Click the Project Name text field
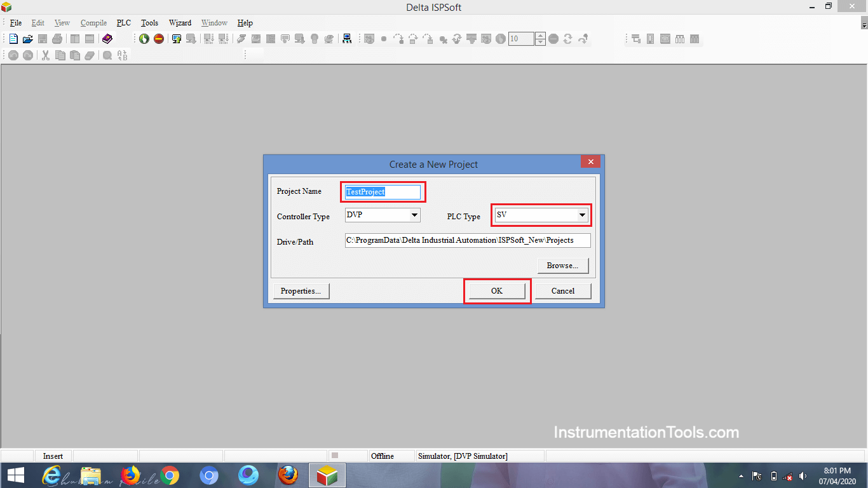Screen dimensions: 868x488 (383, 192)
